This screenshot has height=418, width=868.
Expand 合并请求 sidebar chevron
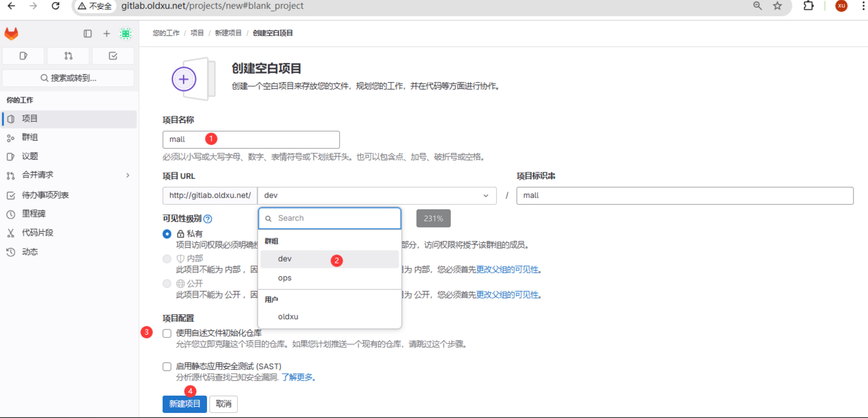pyautogui.click(x=128, y=175)
